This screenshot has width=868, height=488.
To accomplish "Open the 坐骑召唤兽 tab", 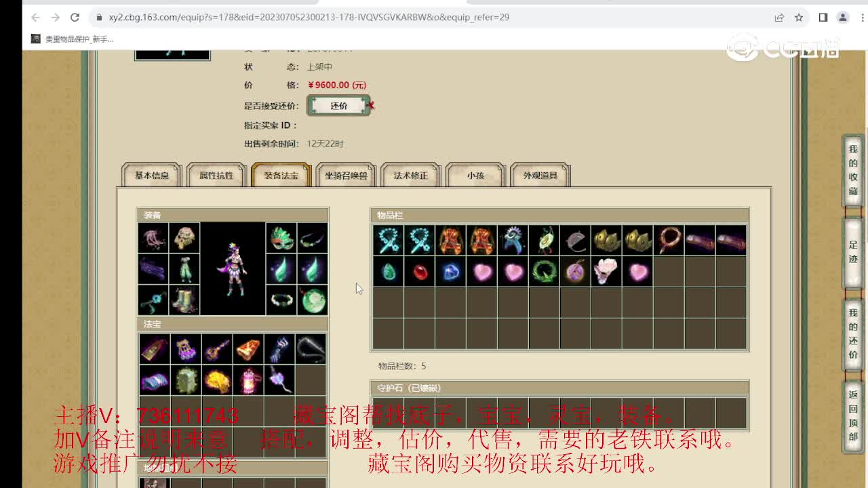I will tap(346, 175).
